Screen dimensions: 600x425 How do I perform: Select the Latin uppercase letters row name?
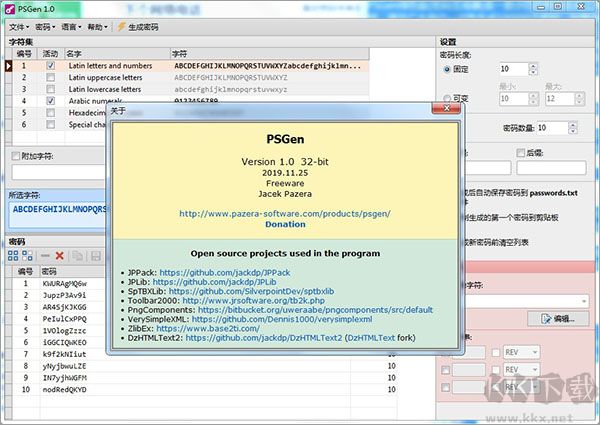click(105, 78)
